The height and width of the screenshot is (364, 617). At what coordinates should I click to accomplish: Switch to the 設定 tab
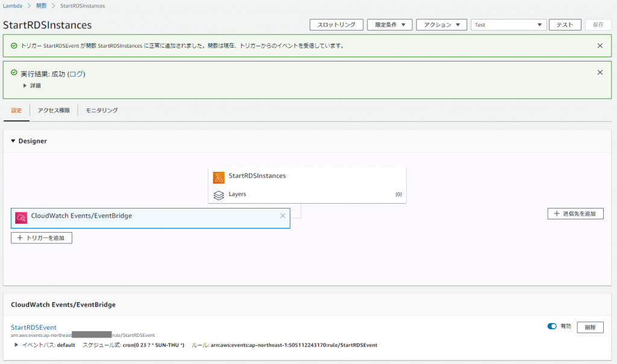click(16, 110)
